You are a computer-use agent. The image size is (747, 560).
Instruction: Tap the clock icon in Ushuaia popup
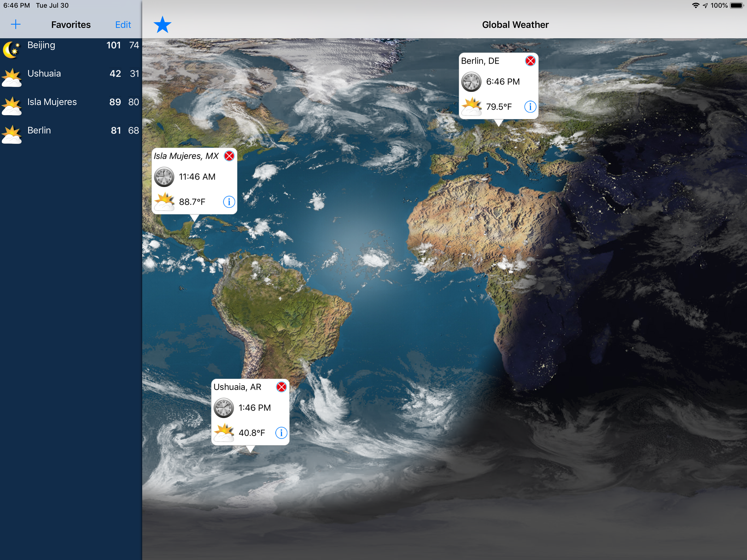(224, 408)
